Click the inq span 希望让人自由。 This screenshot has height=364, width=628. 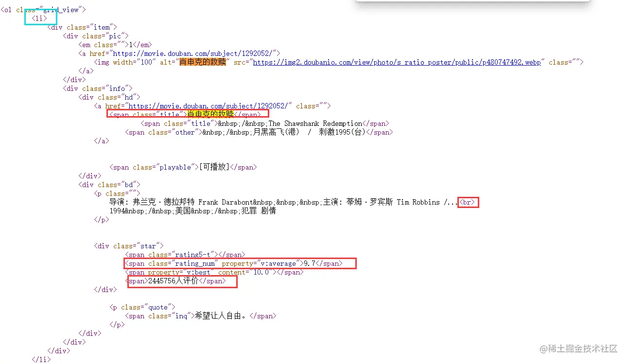pos(200,316)
